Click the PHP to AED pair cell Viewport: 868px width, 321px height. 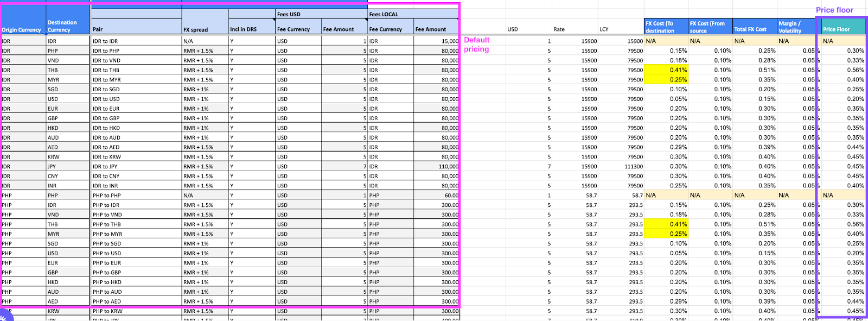(136, 301)
